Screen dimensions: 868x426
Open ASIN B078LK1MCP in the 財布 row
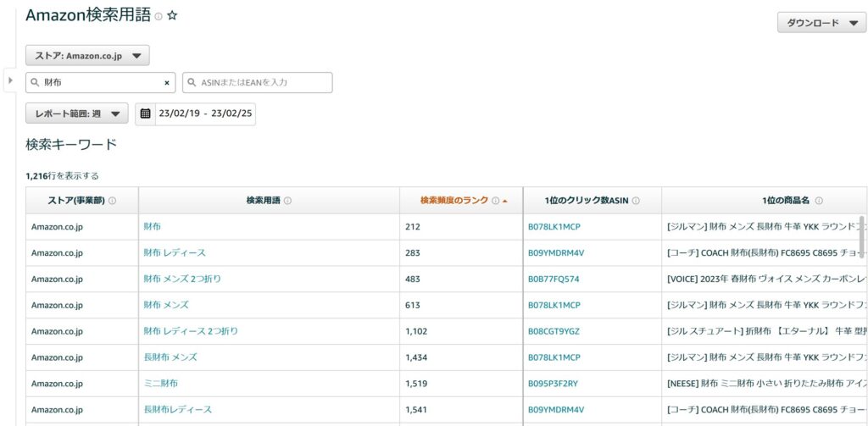tap(554, 226)
